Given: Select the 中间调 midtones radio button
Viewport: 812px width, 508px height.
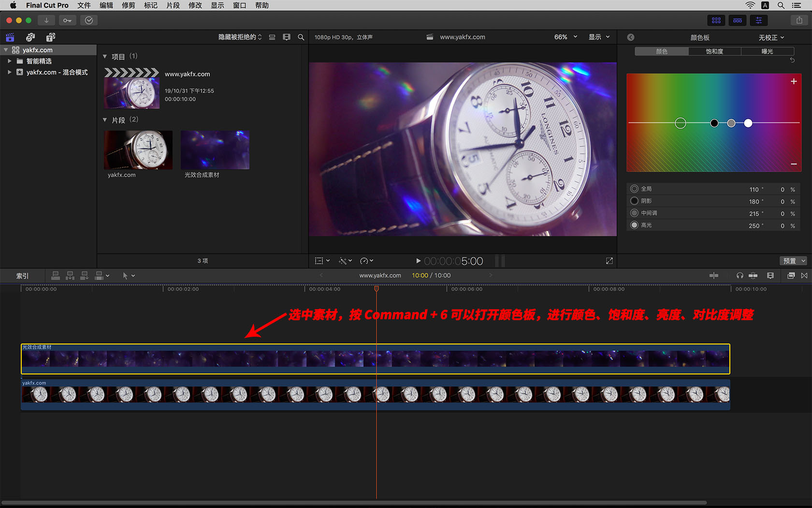Looking at the screenshot, I should coord(635,213).
